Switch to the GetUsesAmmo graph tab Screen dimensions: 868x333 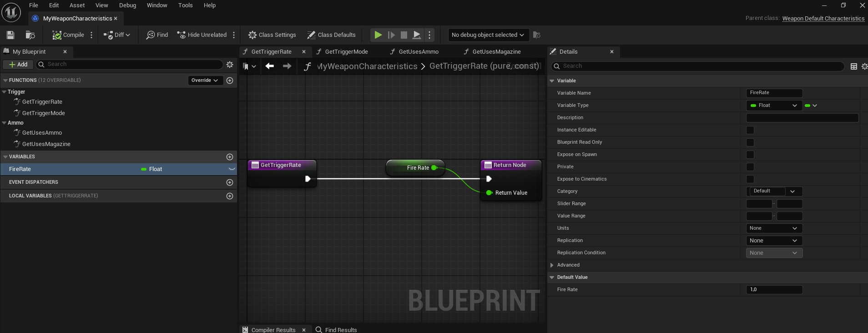point(419,52)
